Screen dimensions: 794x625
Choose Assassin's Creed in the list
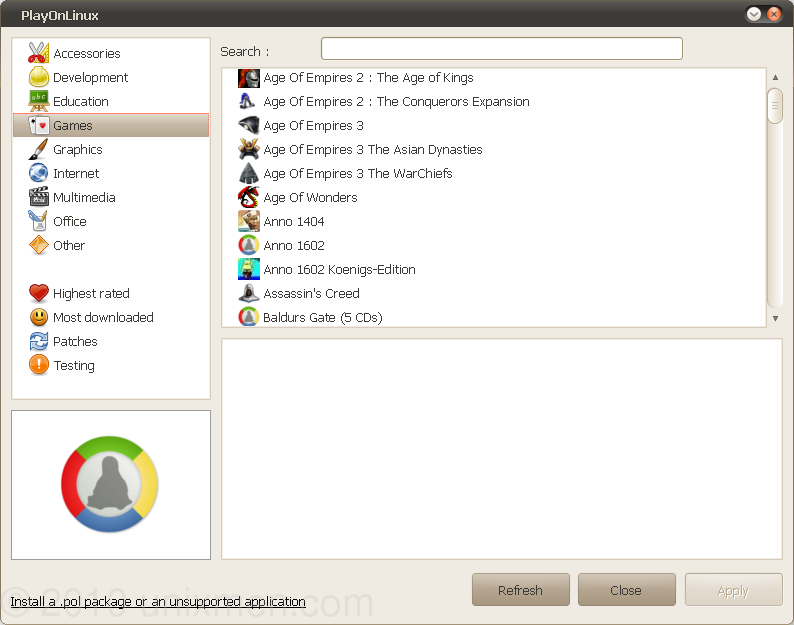click(494, 293)
